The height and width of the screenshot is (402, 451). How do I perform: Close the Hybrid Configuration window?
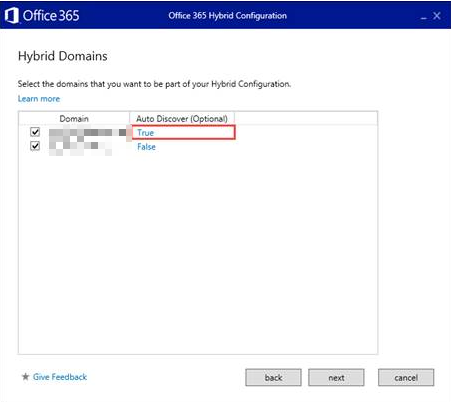tap(437, 16)
